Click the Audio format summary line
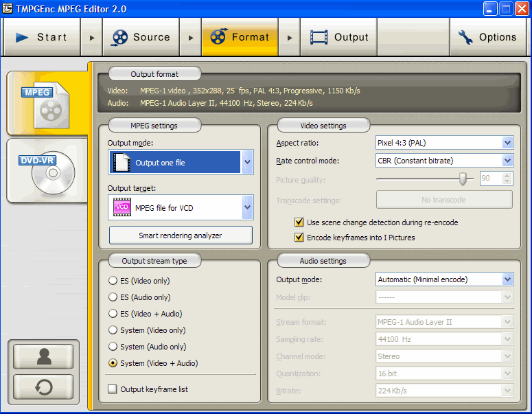532x414 pixels. click(x=209, y=103)
